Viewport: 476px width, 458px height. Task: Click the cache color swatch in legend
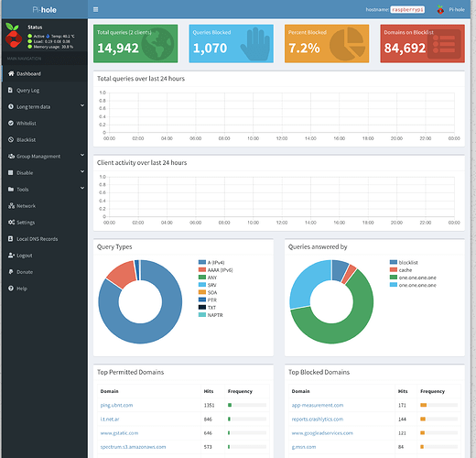pos(394,269)
